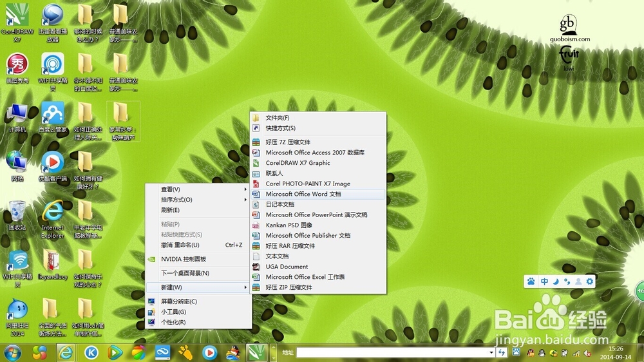The image size is (644, 362).
Task: Open the taskbar address dropdown arrow
Action: coord(491,352)
